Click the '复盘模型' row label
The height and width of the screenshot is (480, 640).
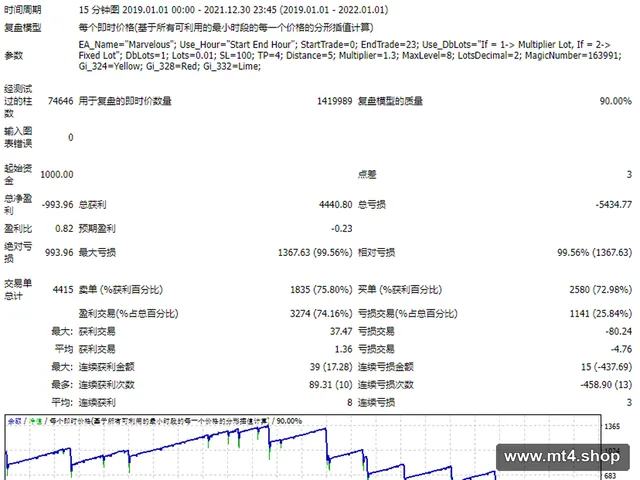(x=23, y=27)
